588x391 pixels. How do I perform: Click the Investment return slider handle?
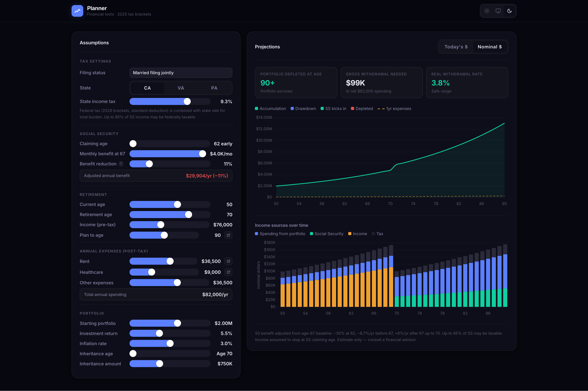(x=159, y=333)
